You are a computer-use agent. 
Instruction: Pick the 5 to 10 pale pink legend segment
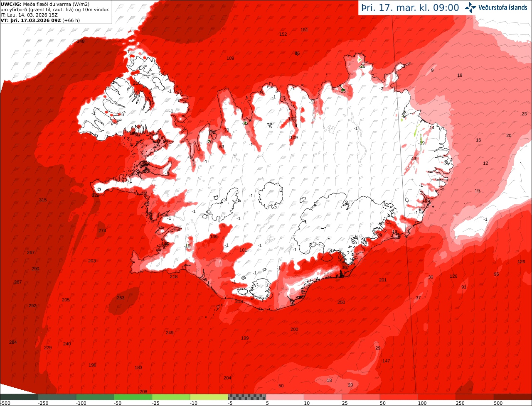285,397
